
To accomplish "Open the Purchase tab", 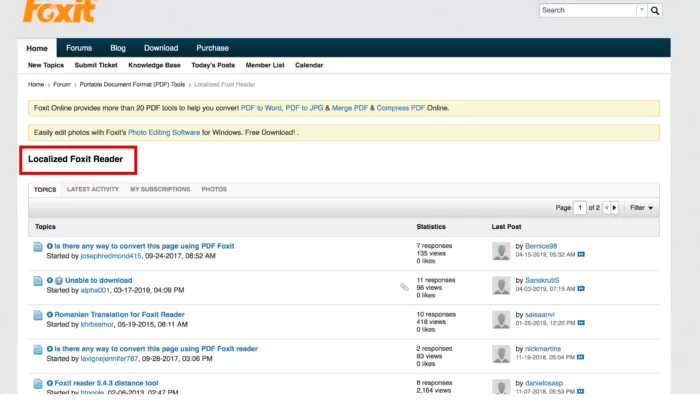I will pyautogui.click(x=212, y=48).
